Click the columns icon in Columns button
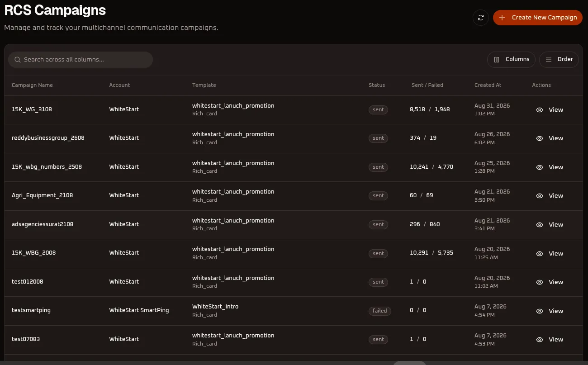The image size is (588, 365). point(497,60)
